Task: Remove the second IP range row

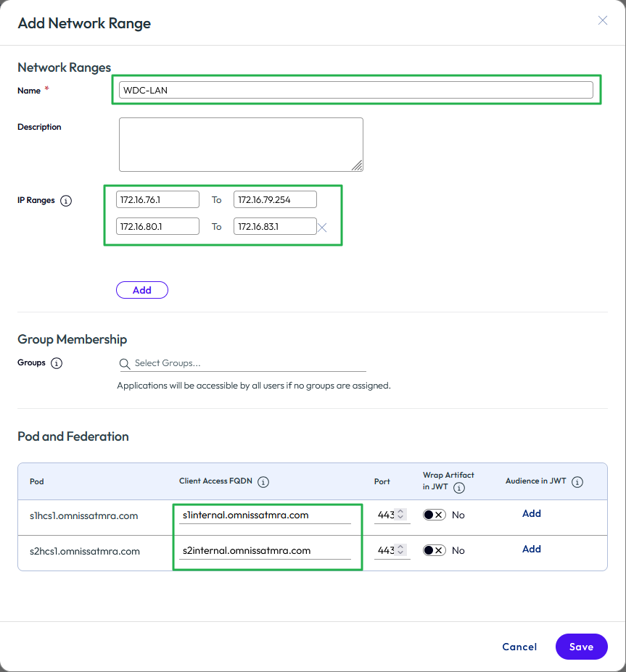Action: click(323, 228)
